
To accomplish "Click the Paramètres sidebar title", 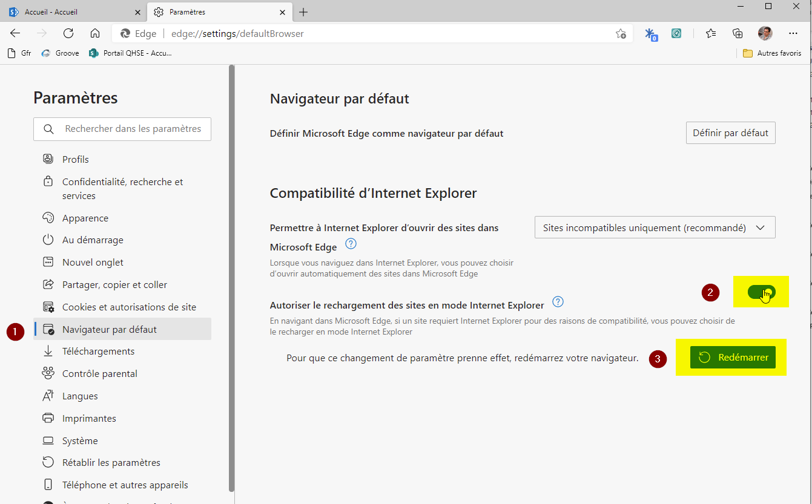I will click(x=76, y=97).
